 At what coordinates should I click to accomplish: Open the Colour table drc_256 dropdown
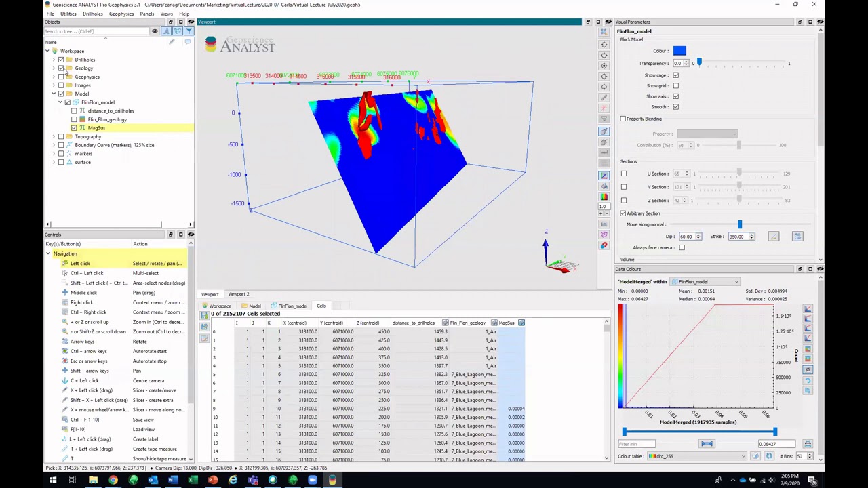click(x=697, y=456)
